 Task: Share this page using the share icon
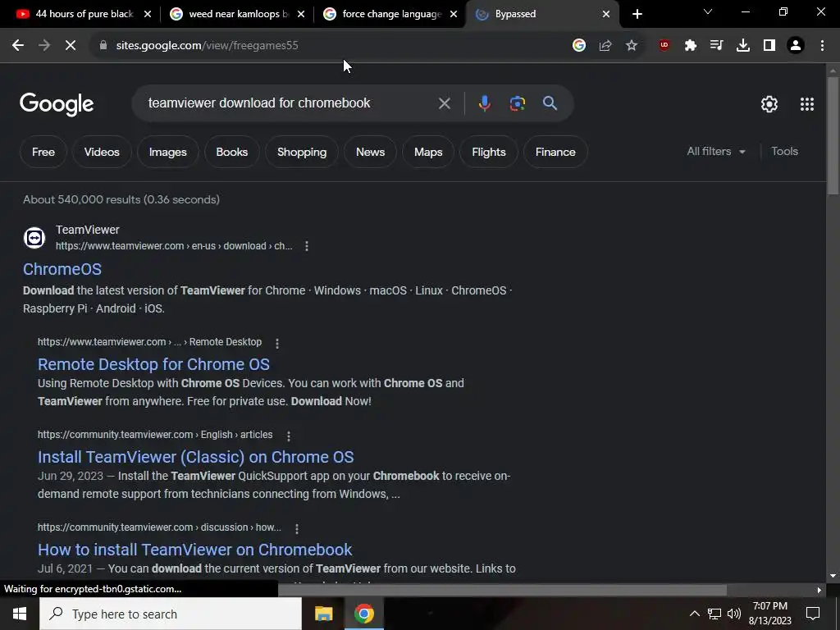point(605,46)
